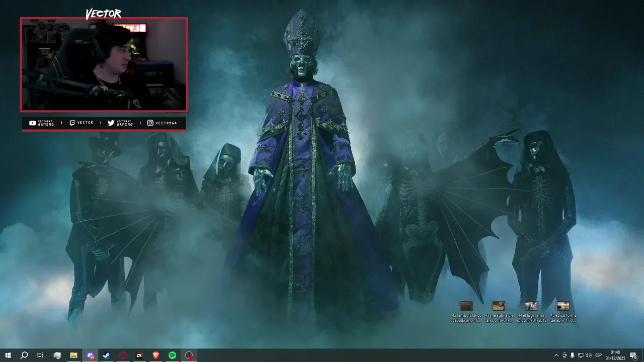Open File Explorer from the taskbar
This screenshot has width=644, height=362.
[x=73, y=355]
